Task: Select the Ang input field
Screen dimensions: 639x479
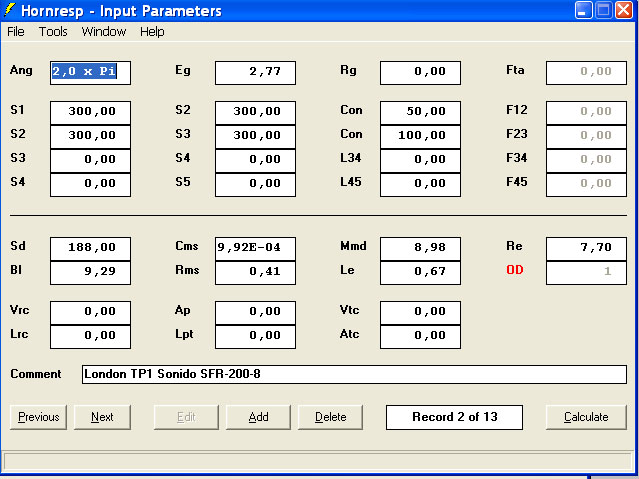Action: tap(90, 72)
